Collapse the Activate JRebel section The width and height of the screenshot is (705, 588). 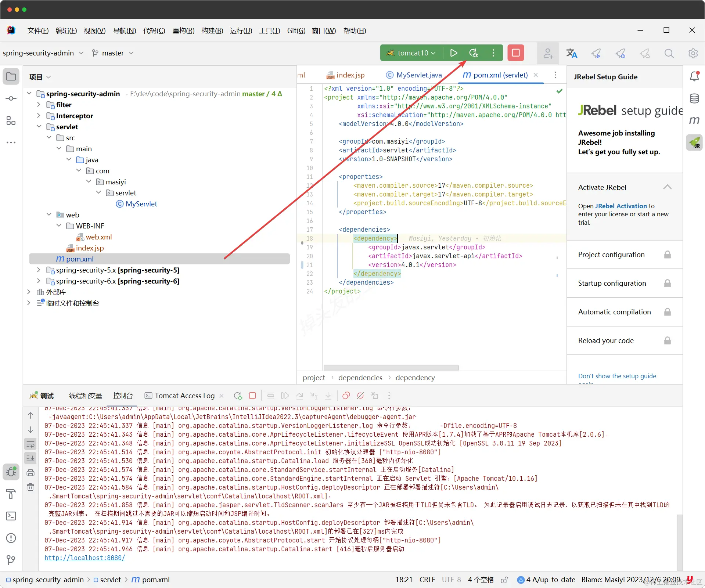pyautogui.click(x=667, y=187)
